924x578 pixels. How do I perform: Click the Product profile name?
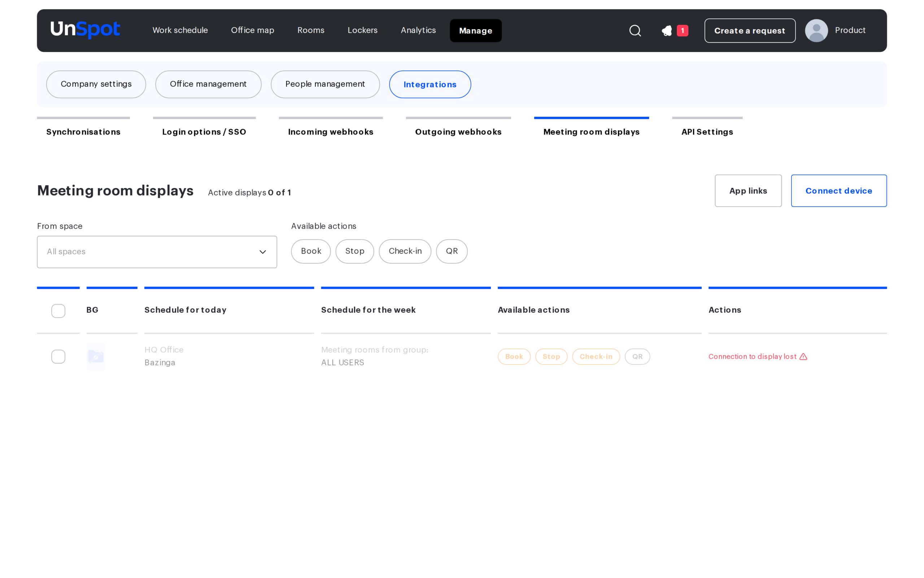850,30
